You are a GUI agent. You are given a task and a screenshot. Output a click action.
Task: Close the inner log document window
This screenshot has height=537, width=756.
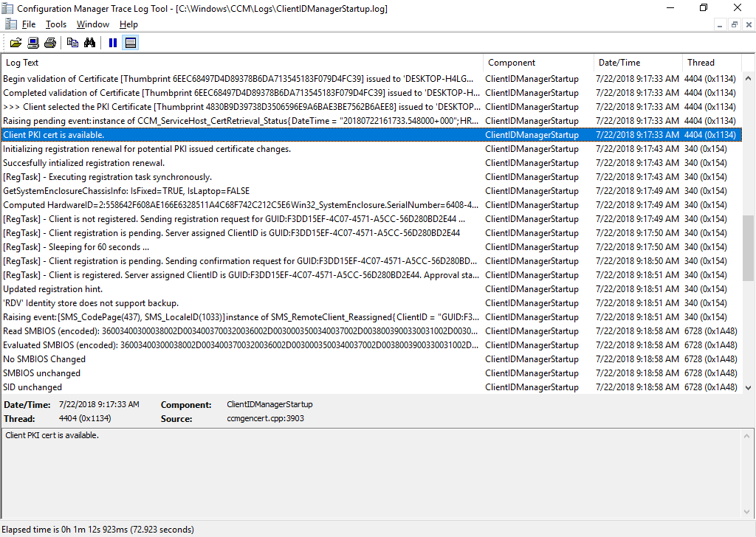[749, 24]
